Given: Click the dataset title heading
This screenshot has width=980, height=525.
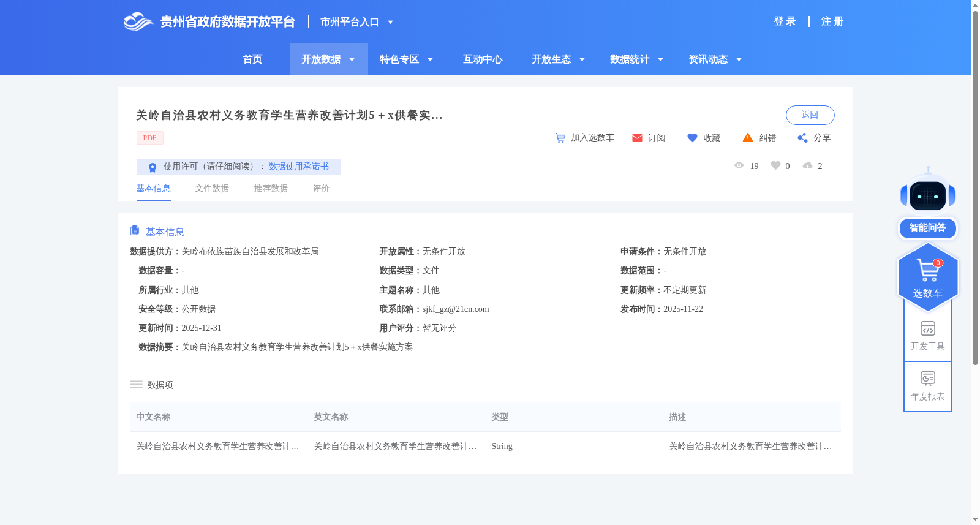Looking at the screenshot, I should pyautogui.click(x=289, y=115).
